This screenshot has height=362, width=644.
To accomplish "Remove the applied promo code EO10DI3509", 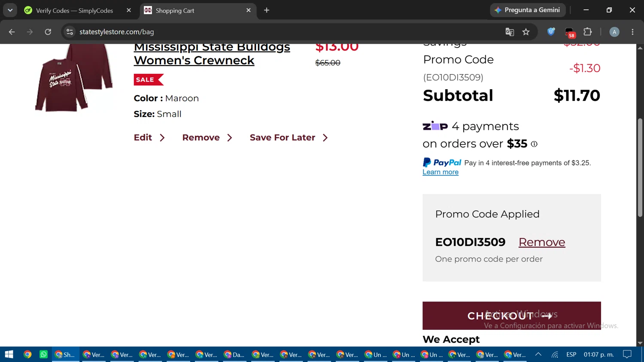I will coord(542,242).
